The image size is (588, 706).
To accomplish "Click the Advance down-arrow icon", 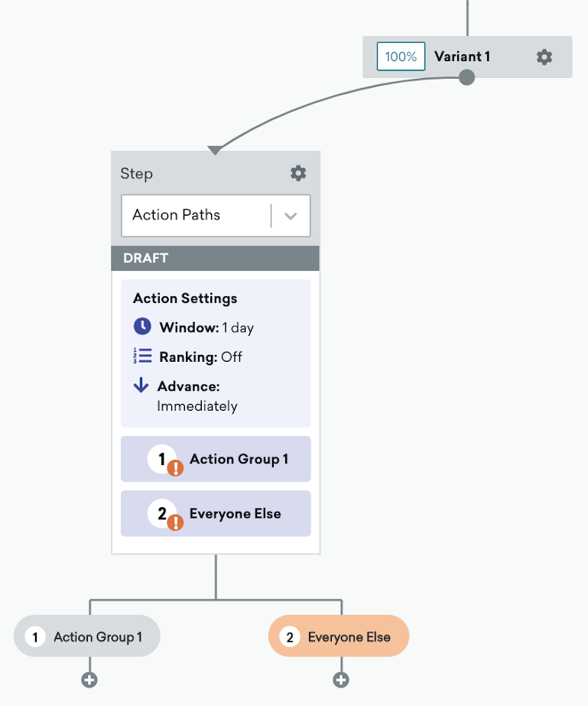I will pyautogui.click(x=141, y=385).
